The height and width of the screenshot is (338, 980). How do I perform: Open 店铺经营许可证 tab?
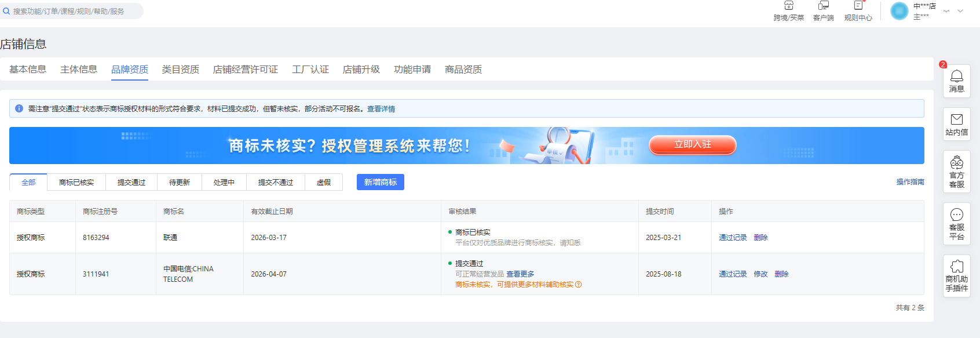tap(246, 70)
